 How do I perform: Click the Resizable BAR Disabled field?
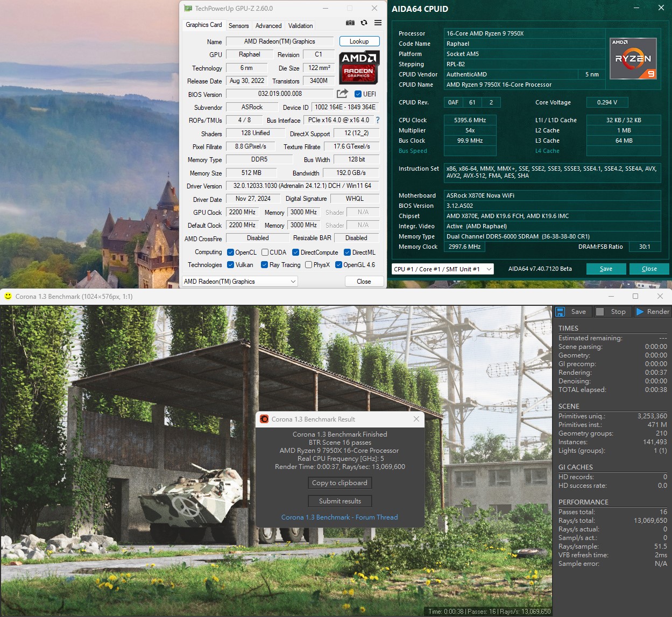(x=356, y=238)
